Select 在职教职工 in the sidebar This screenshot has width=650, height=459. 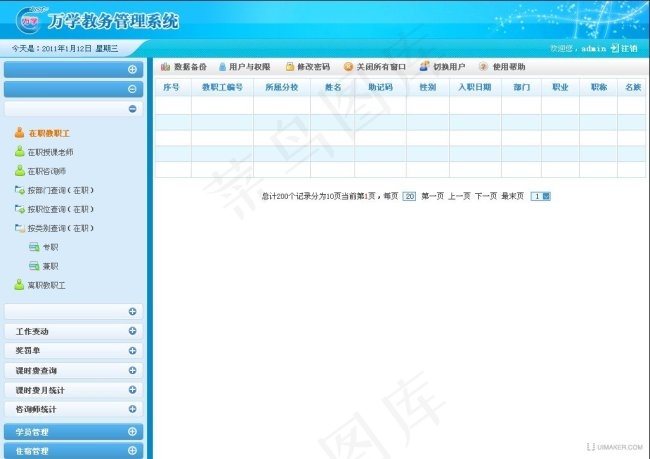pyautogui.click(x=42, y=133)
